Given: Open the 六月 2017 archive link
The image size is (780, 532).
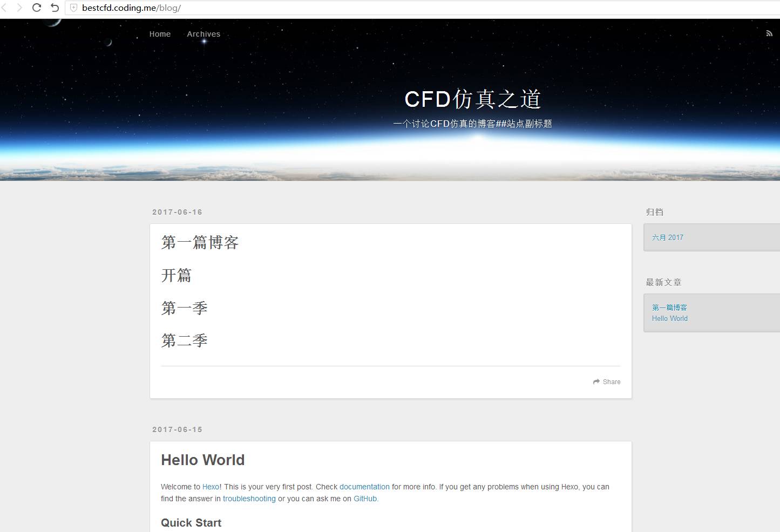Looking at the screenshot, I should (668, 237).
